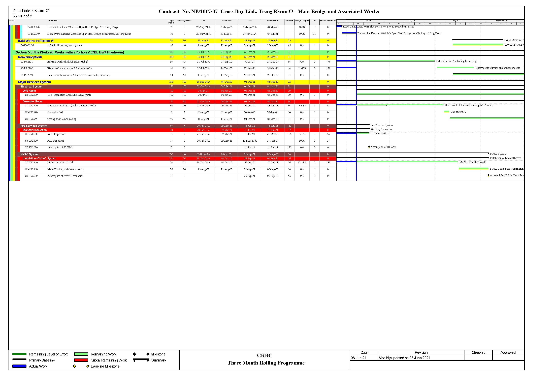Click the Checked column header in the revision box

(478, 353)
